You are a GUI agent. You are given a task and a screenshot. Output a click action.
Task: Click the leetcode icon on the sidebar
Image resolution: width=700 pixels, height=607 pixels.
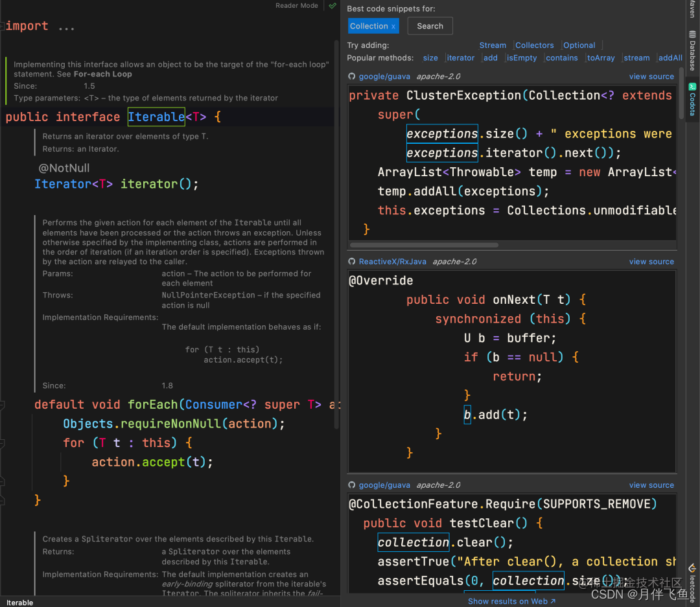[692, 567]
